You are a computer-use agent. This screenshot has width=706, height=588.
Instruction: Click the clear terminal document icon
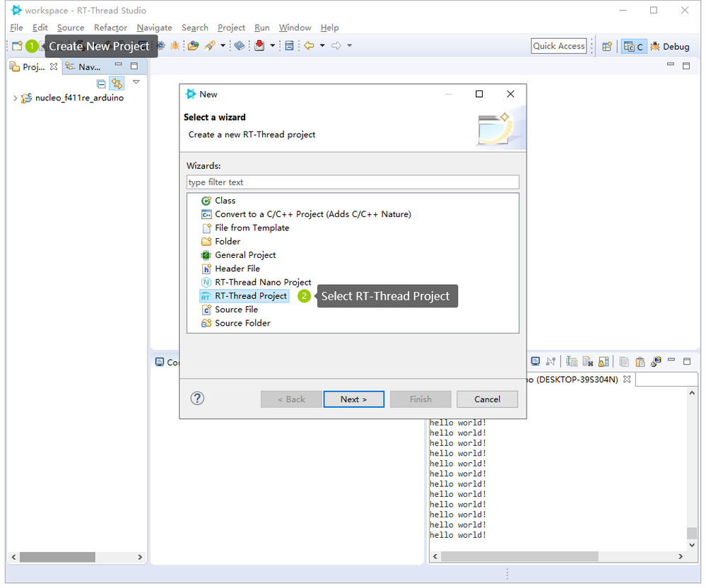587,362
